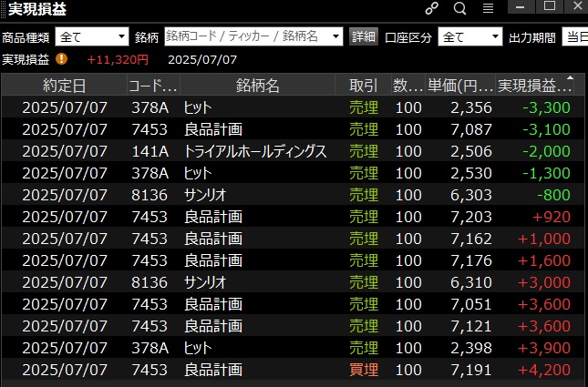Sort by 単価(円) column header
Viewport: 588px width, 387px height.
[x=460, y=86]
